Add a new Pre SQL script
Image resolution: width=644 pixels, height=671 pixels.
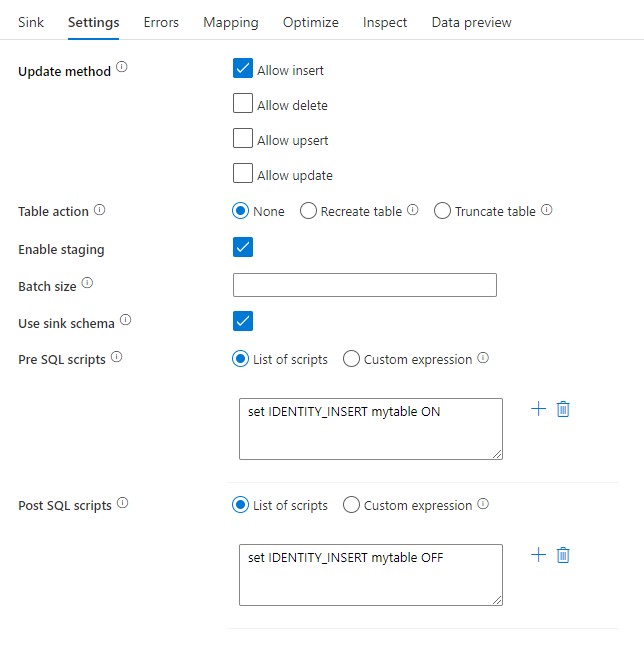tap(538, 409)
